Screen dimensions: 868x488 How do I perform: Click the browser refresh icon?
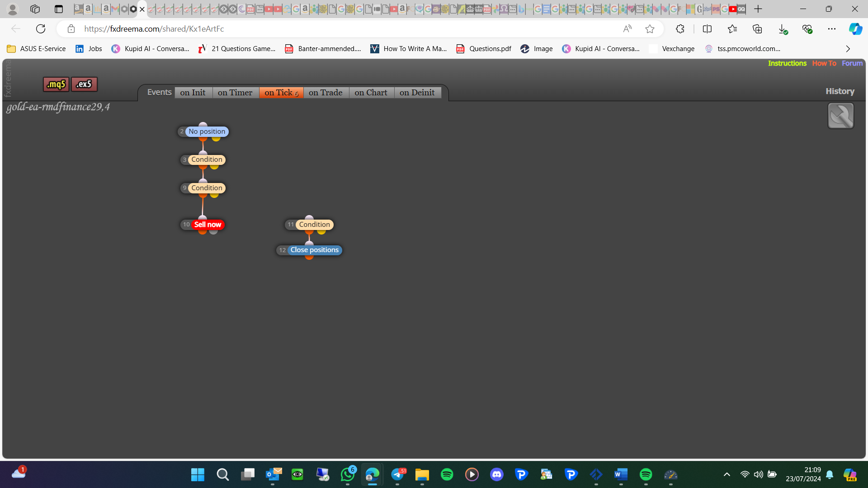click(x=41, y=29)
